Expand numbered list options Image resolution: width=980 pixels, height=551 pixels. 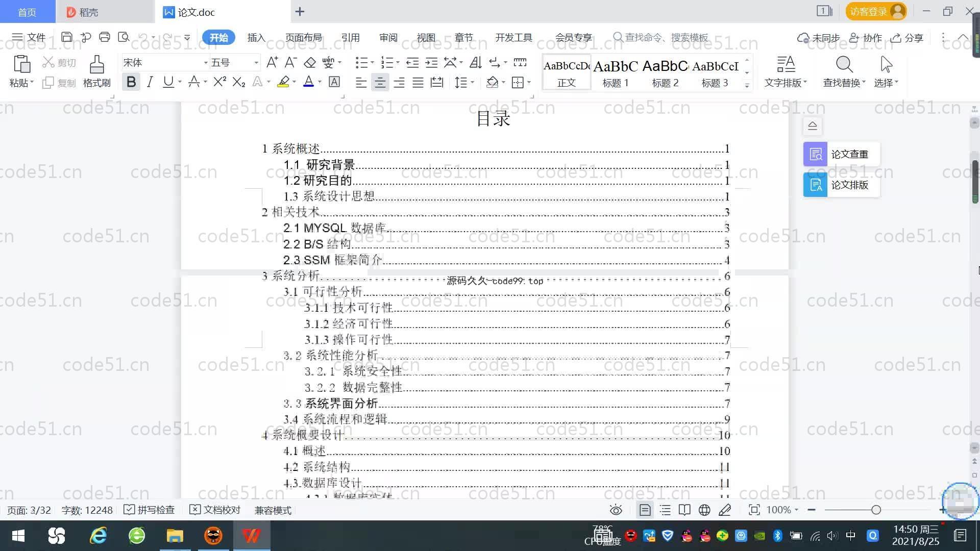tap(398, 63)
